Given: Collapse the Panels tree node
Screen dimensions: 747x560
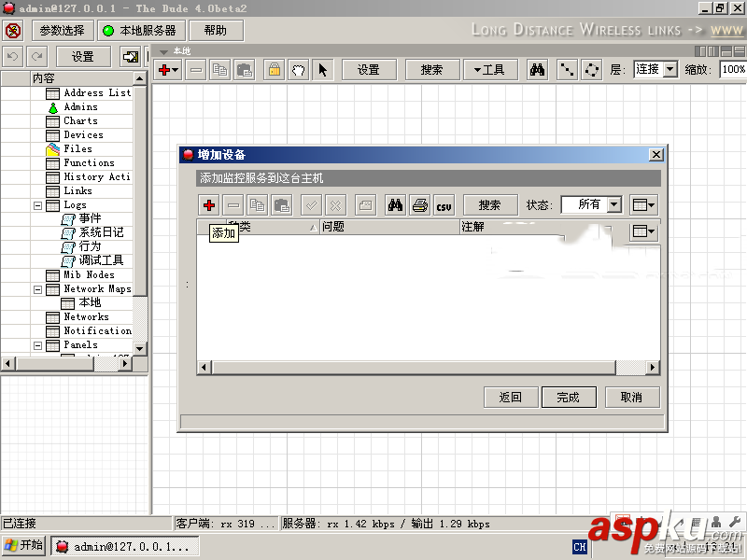Looking at the screenshot, I should (37, 345).
